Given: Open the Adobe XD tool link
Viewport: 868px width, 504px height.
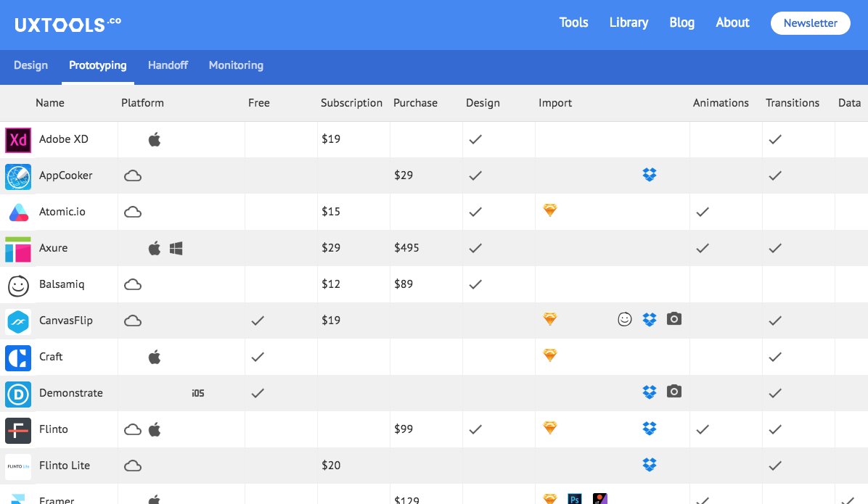Looking at the screenshot, I should point(63,139).
